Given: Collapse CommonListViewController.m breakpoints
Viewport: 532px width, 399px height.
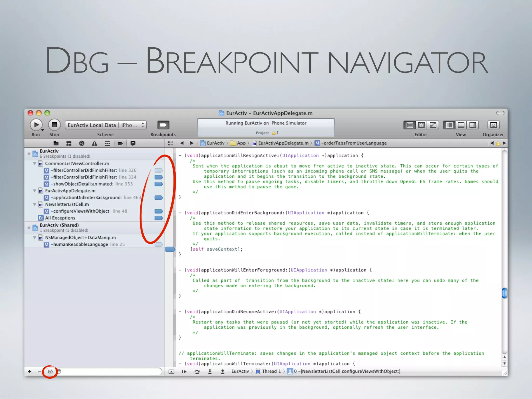Looking at the screenshot, I should point(35,164).
